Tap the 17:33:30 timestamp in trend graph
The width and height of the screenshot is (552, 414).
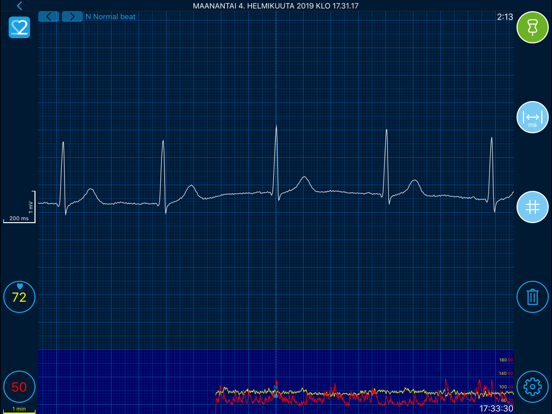pyautogui.click(x=496, y=408)
